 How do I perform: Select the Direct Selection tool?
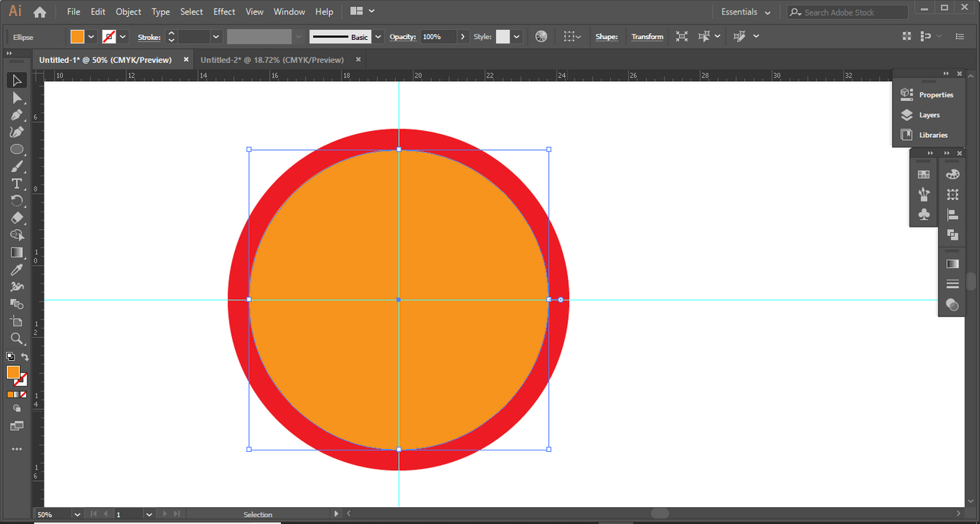16,98
